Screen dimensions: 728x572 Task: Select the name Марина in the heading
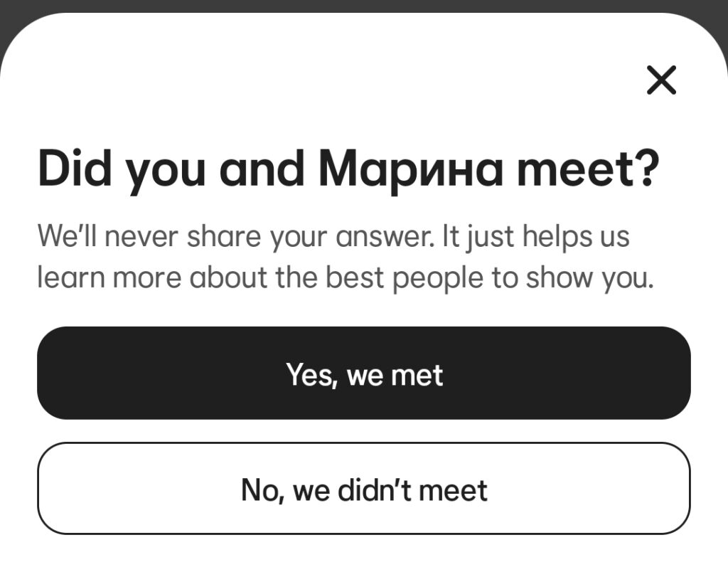[x=410, y=168]
